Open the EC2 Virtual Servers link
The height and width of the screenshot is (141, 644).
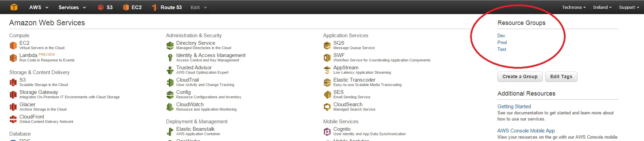[x=25, y=43]
